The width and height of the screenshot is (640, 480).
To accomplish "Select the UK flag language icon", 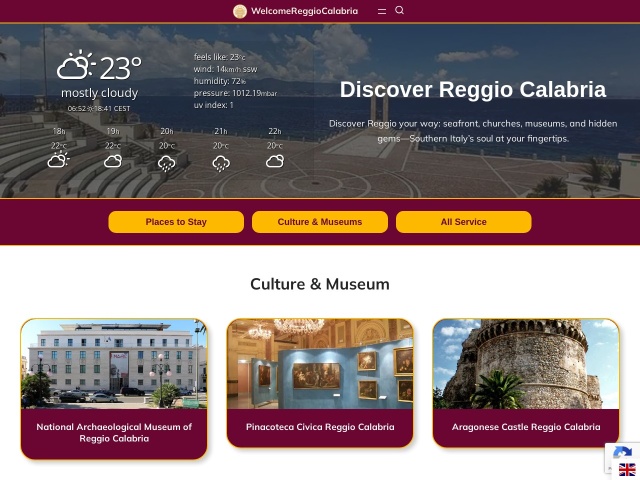I will point(627,469).
